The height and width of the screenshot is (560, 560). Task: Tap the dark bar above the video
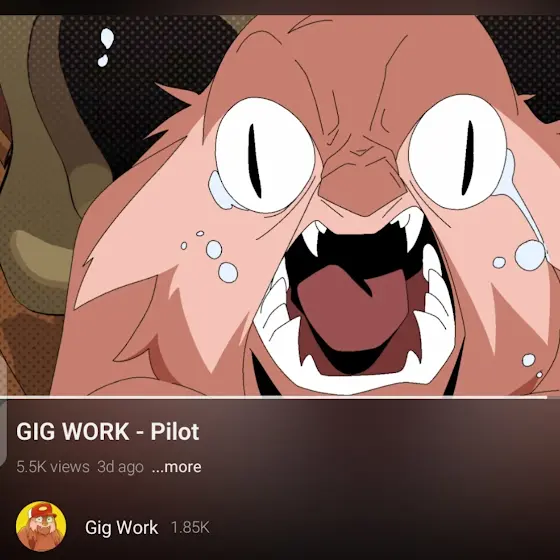click(x=280, y=7)
